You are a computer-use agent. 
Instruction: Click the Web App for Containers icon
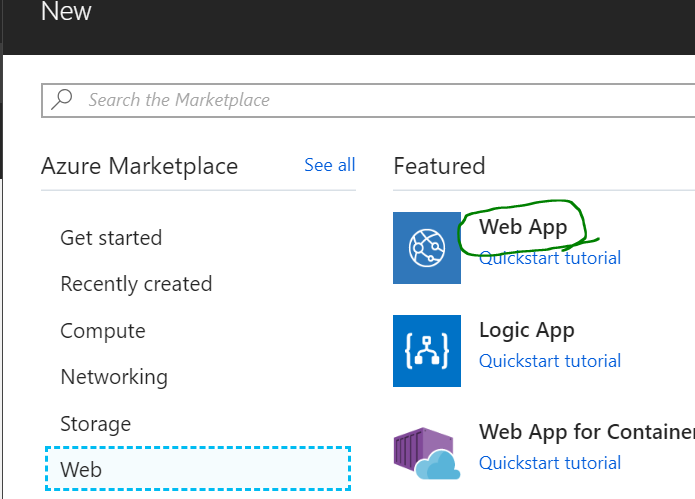(x=427, y=453)
